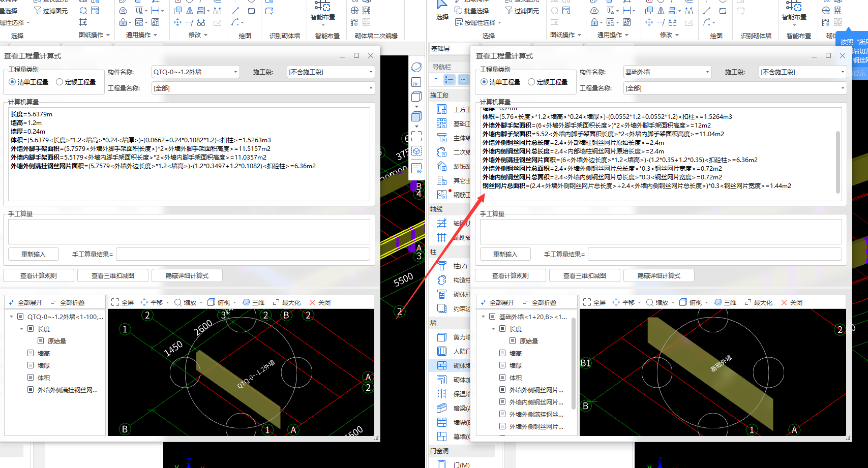Screen dimensions: 868x468
Task: Click 隐藏详细计算式 button in right dialog
Action: coord(659,275)
